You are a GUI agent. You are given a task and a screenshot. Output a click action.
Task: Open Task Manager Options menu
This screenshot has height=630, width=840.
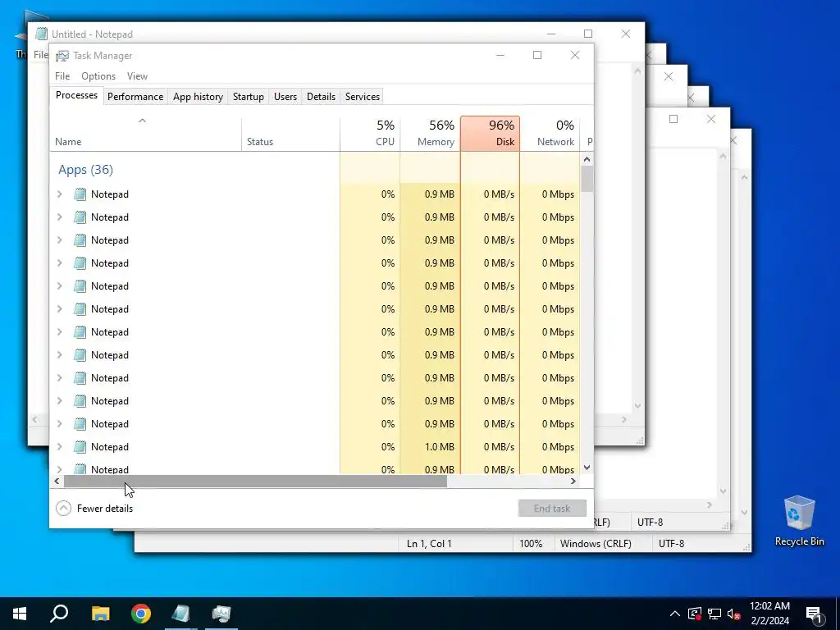pos(98,76)
